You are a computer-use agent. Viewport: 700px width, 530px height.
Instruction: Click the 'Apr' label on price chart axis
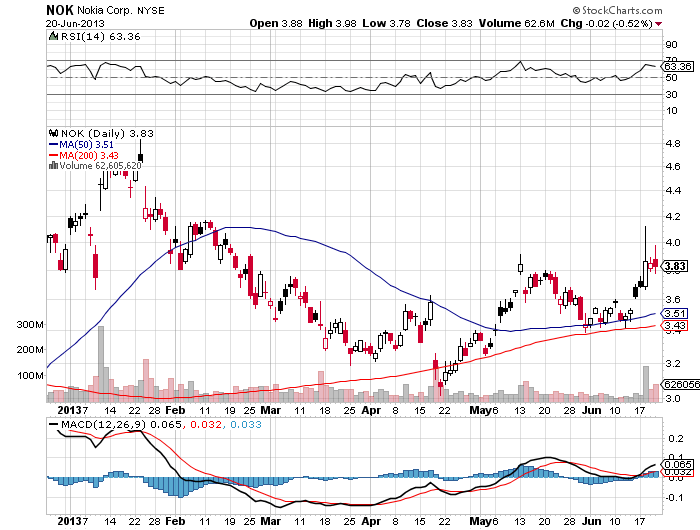click(x=371, y=410)
